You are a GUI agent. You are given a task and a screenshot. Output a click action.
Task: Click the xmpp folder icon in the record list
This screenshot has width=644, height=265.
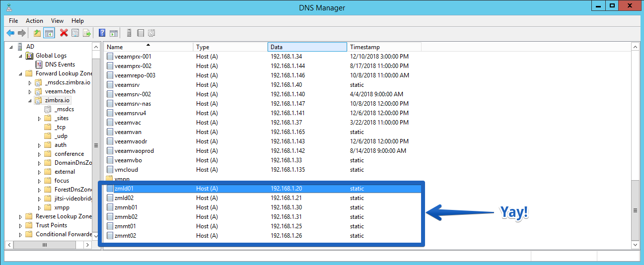coord(110,179)
